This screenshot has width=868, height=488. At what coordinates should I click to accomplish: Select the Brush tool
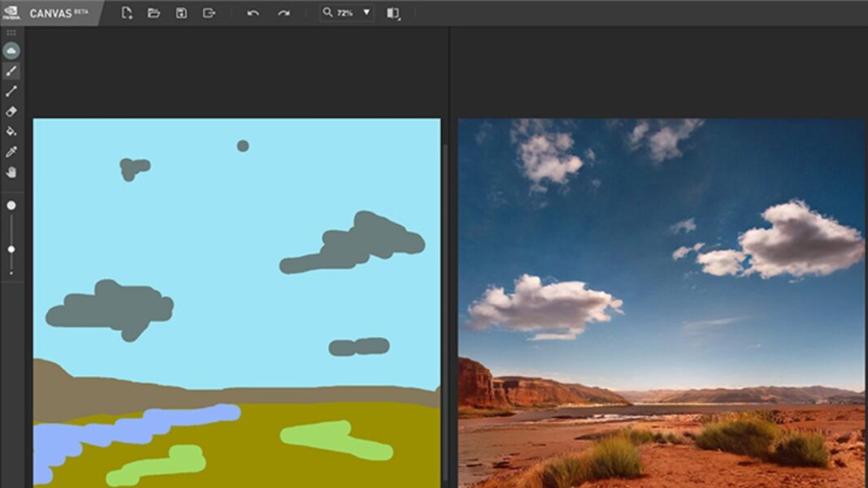11,71
